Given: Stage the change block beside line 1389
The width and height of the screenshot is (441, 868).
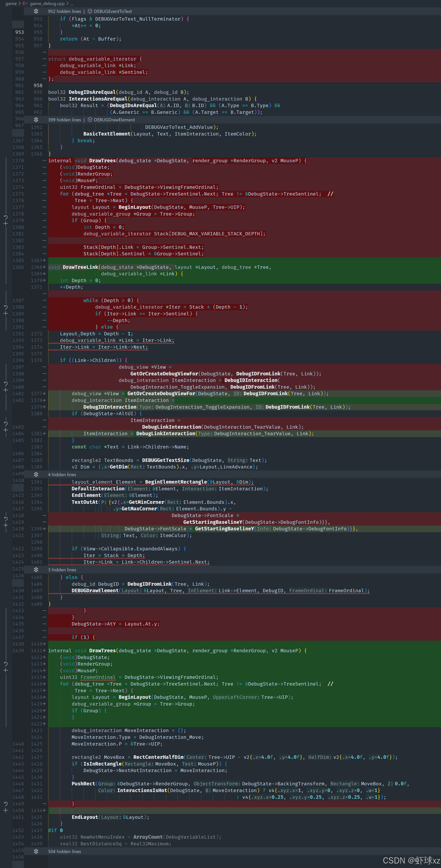Looking at the screenshot, I should [x=6, y=314].
